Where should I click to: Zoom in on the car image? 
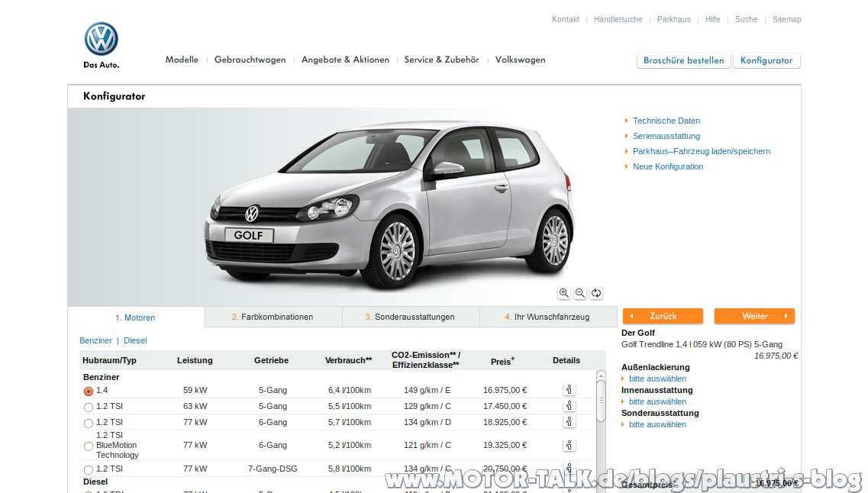click(x=563, y=293)
